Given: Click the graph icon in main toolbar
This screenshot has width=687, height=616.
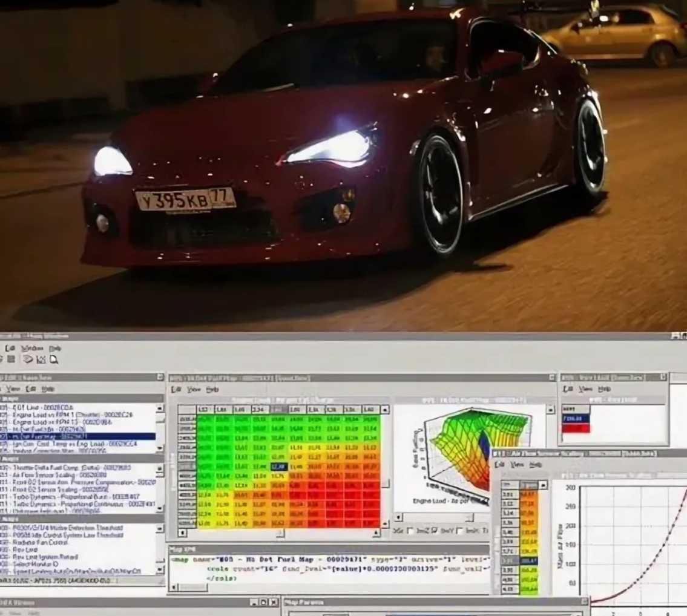Looking at the screenshot, I should [x=41, y=359].
